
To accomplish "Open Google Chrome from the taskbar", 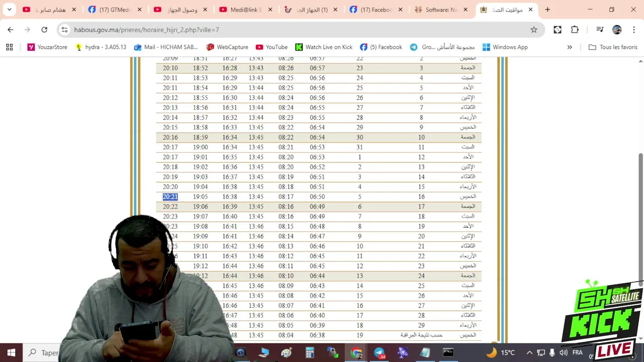I will click(356, 352).
